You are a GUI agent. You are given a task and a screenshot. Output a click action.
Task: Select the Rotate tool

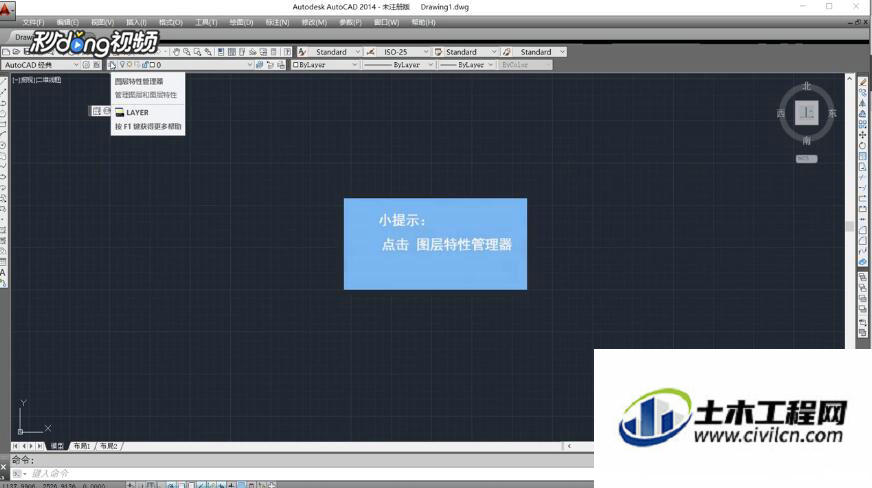(863, 145)
